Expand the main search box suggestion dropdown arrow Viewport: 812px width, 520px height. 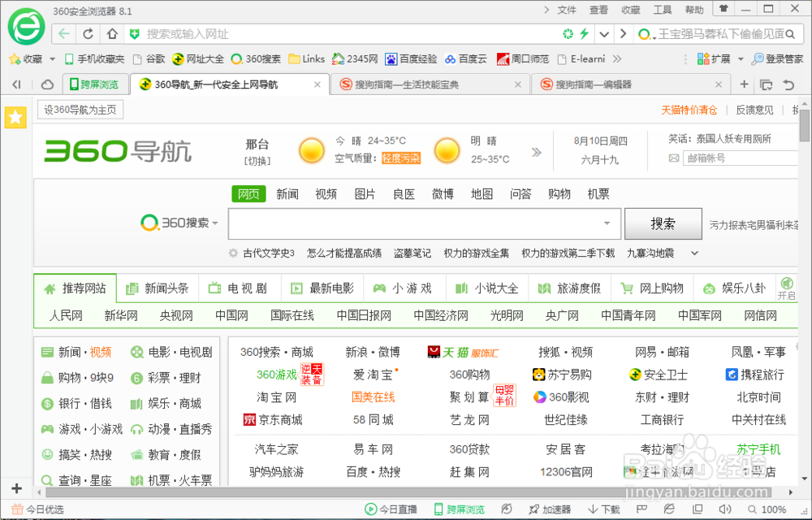click(x=607, y=223)
